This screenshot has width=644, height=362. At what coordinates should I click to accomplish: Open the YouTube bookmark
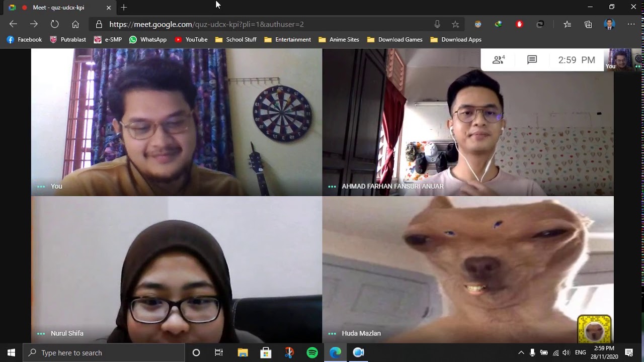click(191, 40)
